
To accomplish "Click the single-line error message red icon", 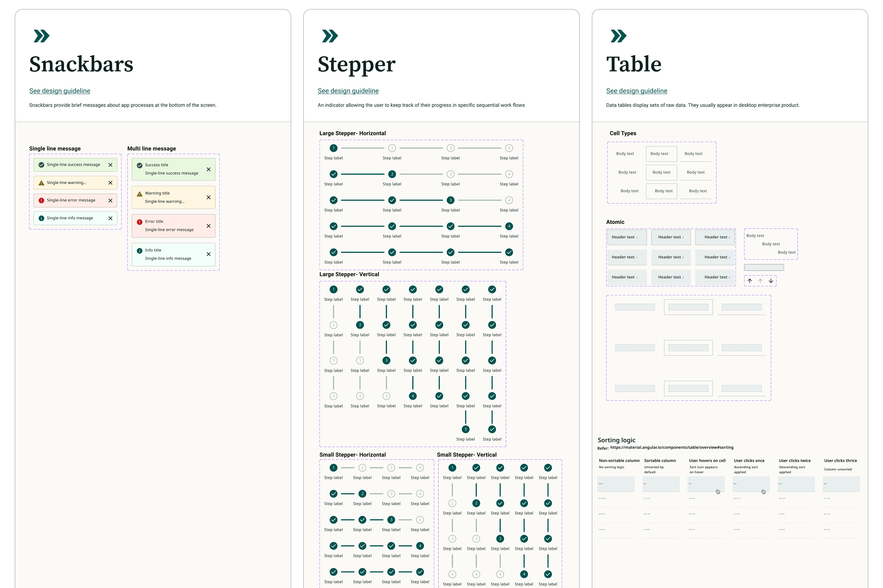I will [41, 200].
